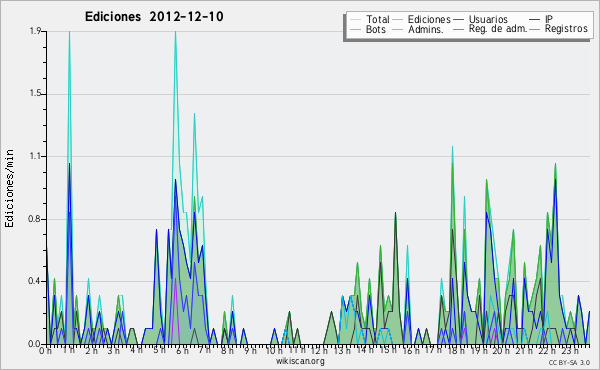The width and height of the screenshot is (600, 370).
Task: Click the 0.8 y-axis value
Action: 35,219
